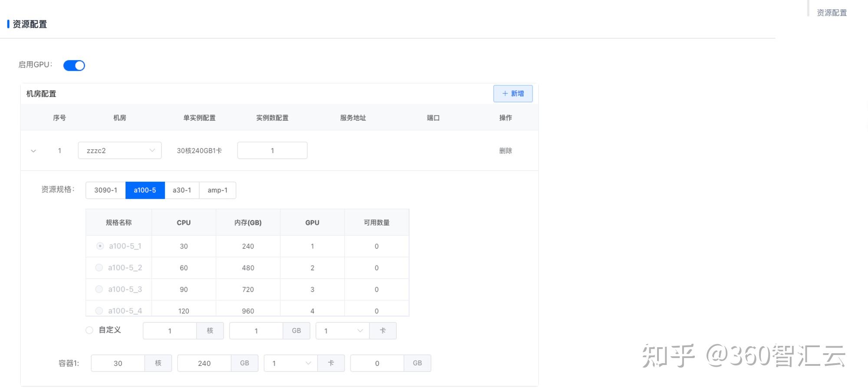This screenshot has width=868, height=391.
Task: Open the custom GPU 卡 count dropdown
Action: point(342,331)
